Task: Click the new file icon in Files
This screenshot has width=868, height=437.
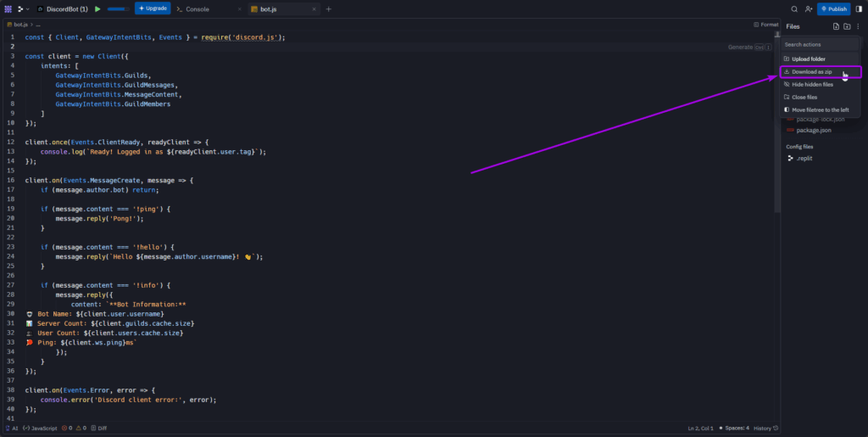Action: pyautogui.click(x=835, y=27)
